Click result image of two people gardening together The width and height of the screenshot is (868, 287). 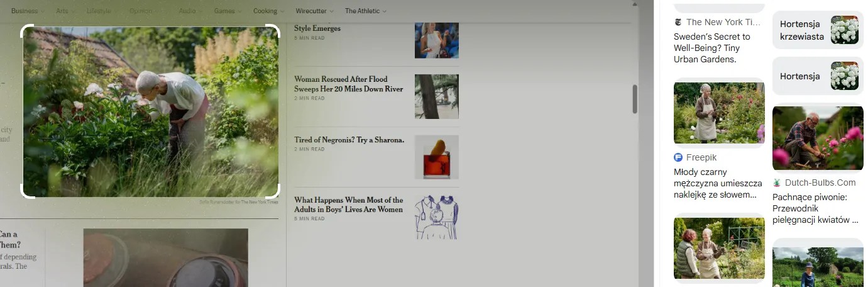click(x=719, y=248)
